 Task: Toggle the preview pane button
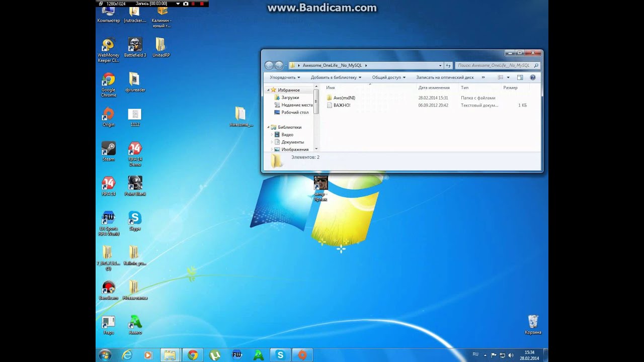[520, 77]
